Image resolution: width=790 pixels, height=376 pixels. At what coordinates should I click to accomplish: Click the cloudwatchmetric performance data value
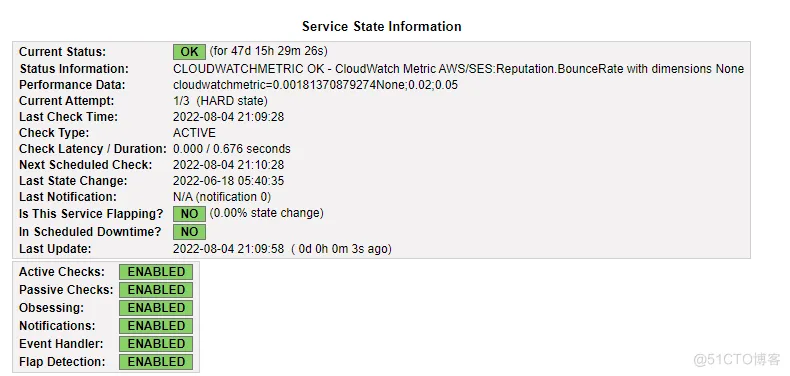coord(315,85)
